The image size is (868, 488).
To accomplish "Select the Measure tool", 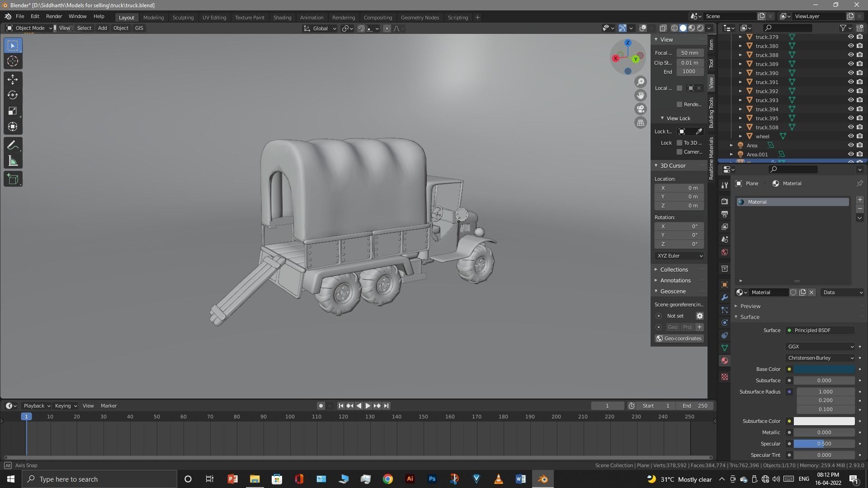I will click(x=13, y=161).
